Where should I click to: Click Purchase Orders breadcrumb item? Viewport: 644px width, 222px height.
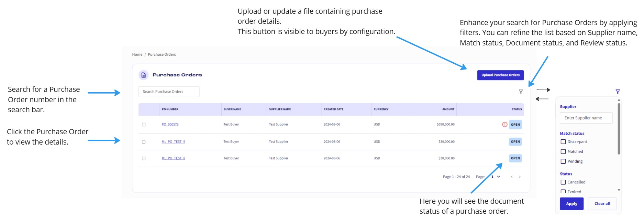[162, 54]
